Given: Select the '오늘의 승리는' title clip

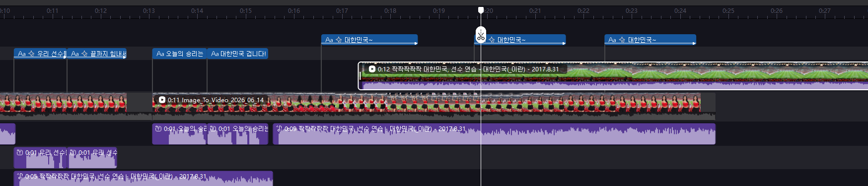Looking at the screenshot, I should (179, 54).
